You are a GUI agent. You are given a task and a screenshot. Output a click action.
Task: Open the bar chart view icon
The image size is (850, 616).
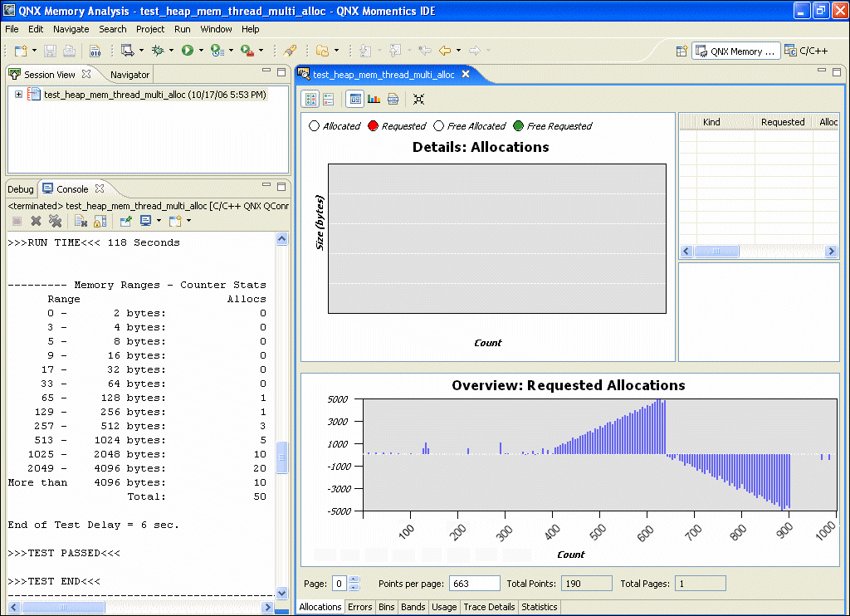(x=374, y=99)
